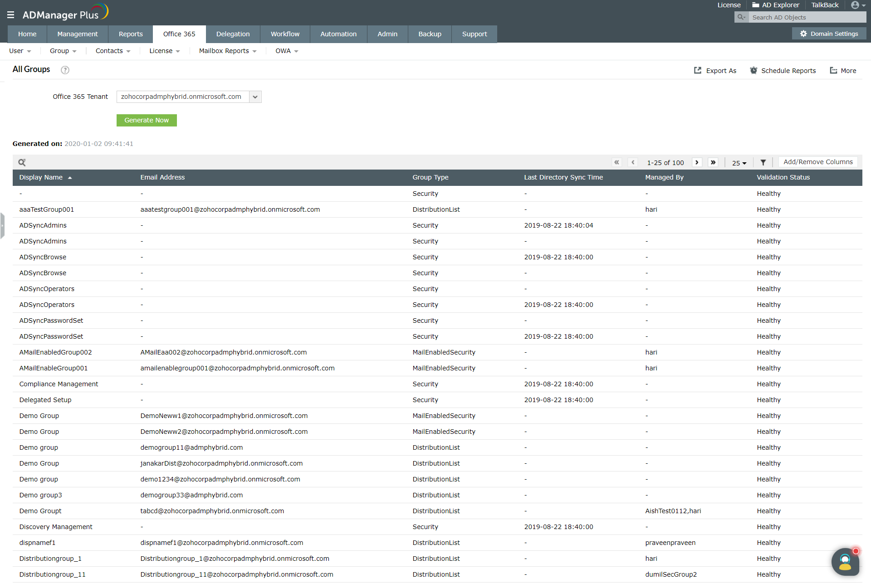
Task: Open the Workflow tab
Action: coord(284,34)
